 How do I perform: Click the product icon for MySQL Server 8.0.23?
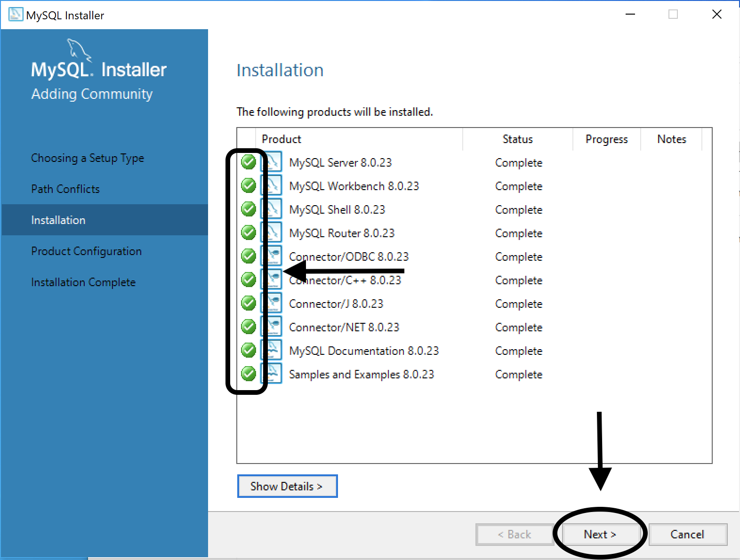pyautogui.click(x=272, y=162)
